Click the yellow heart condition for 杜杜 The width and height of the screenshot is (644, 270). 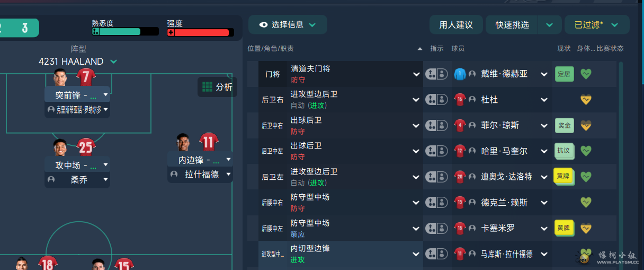pyautogui.click(x=586, y=100)
